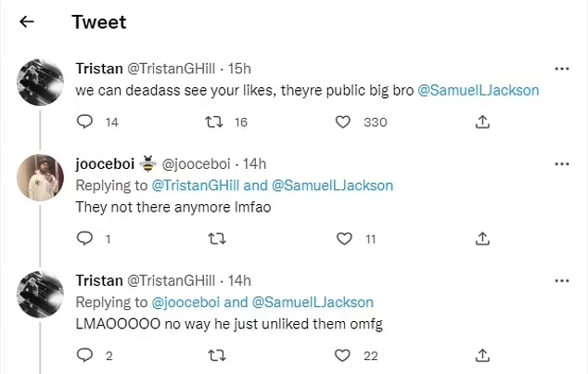Image resolution: width=588 pixels, height=374 pixels.
Task: Reply to Tristan's first tweet with 14 replies
Action: 84,122
